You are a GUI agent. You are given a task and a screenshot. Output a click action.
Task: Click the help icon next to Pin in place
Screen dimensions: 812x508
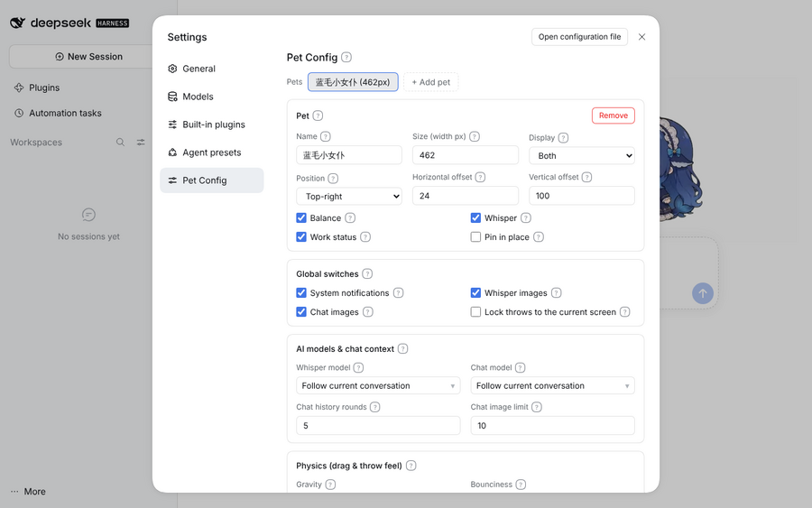(x=539, y=237)
